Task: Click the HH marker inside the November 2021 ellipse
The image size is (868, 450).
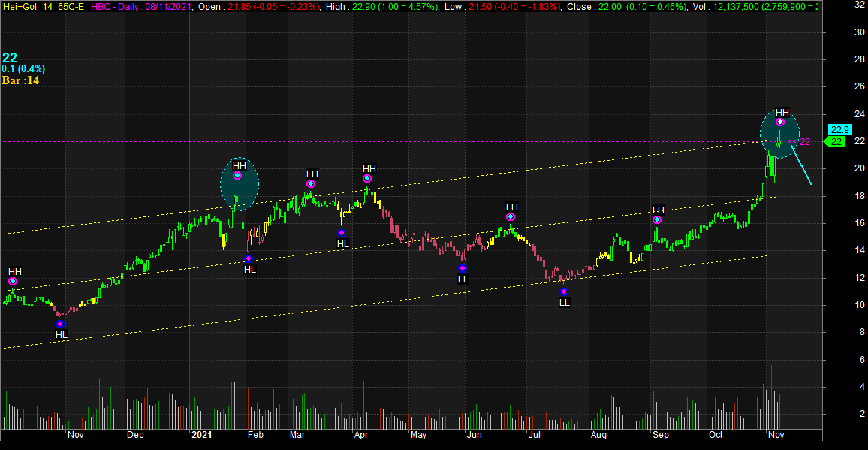Action: point(780,122)
